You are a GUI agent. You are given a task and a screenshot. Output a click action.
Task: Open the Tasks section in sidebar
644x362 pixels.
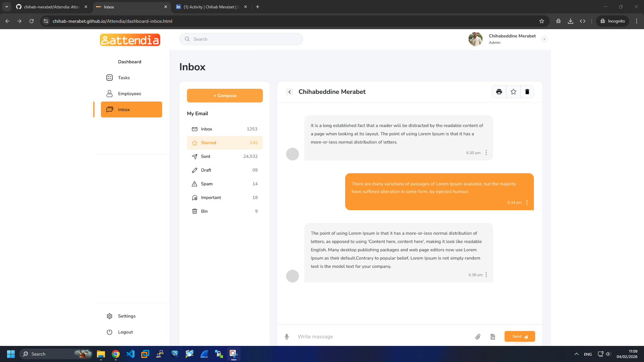click(123, 77)
